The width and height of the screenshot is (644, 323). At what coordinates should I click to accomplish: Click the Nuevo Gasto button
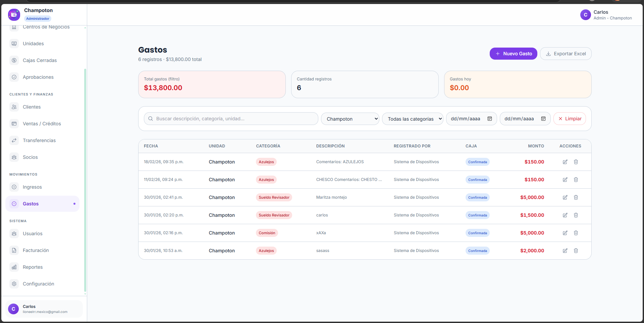(x=513, y=54)
